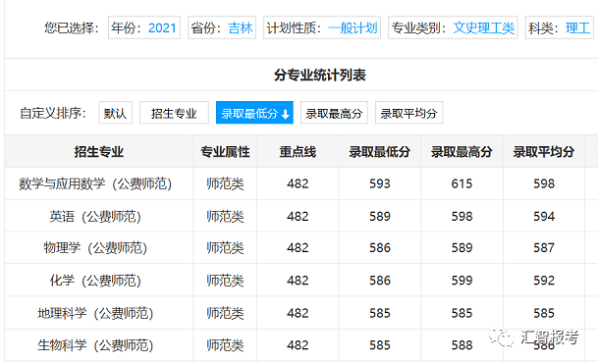Sort by 录取平均分 button

(x=408, y=113)
